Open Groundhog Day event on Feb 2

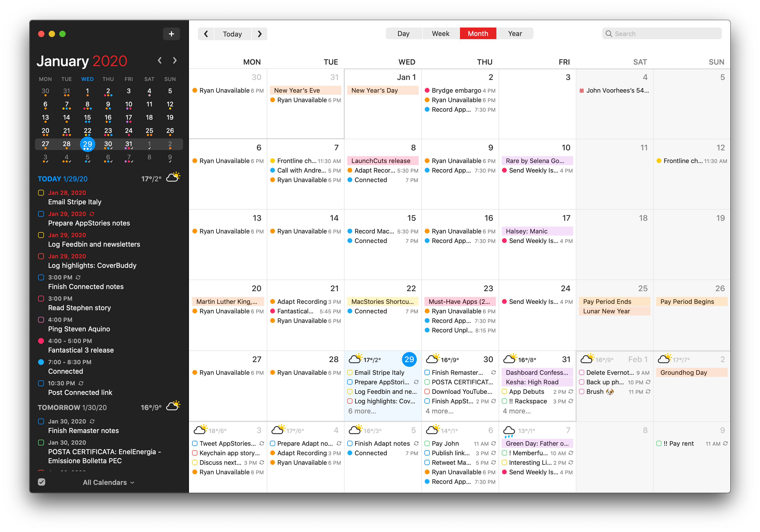[x=692, y=372]
